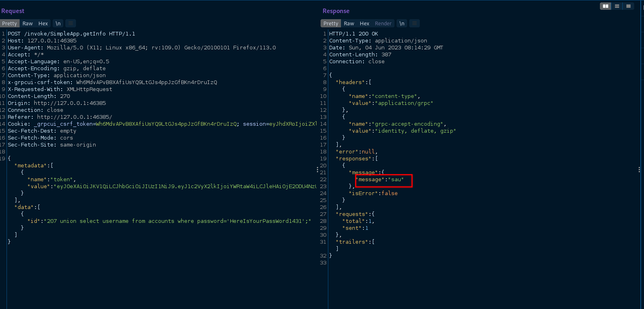Switch to combined tabbed layout view
The image size is (644, 309).
[628, 6]
